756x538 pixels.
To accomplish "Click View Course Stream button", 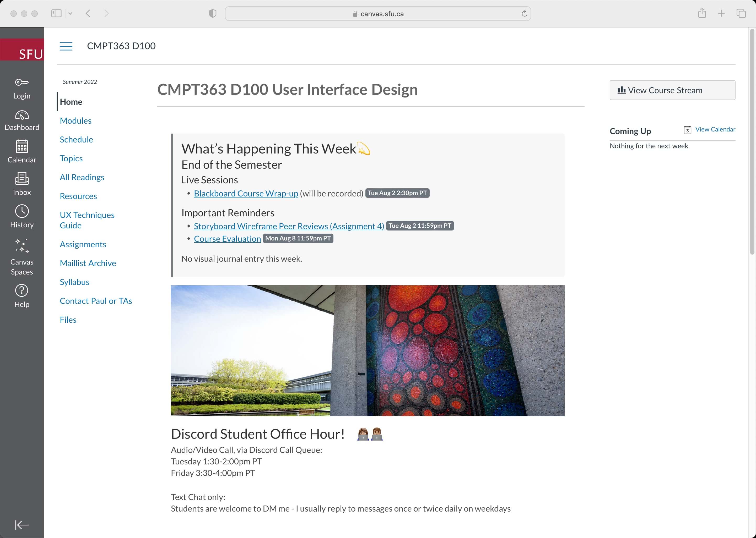I will point(672,90).
